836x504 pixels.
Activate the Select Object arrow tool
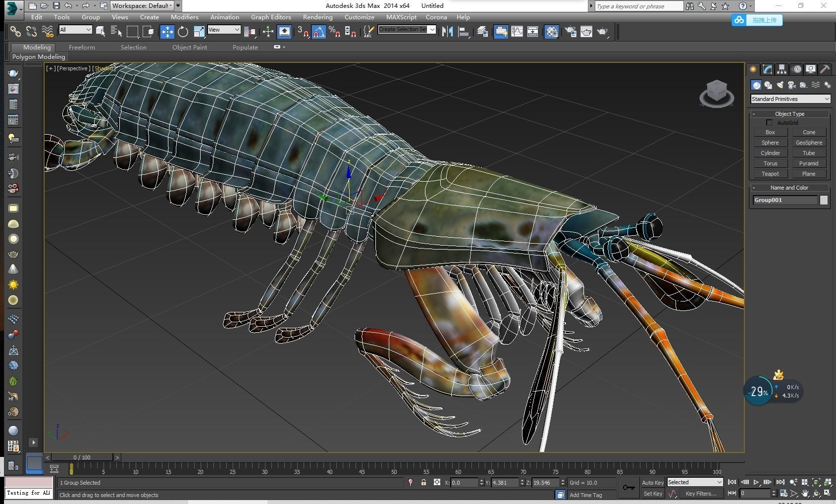(x=101, y=32)
